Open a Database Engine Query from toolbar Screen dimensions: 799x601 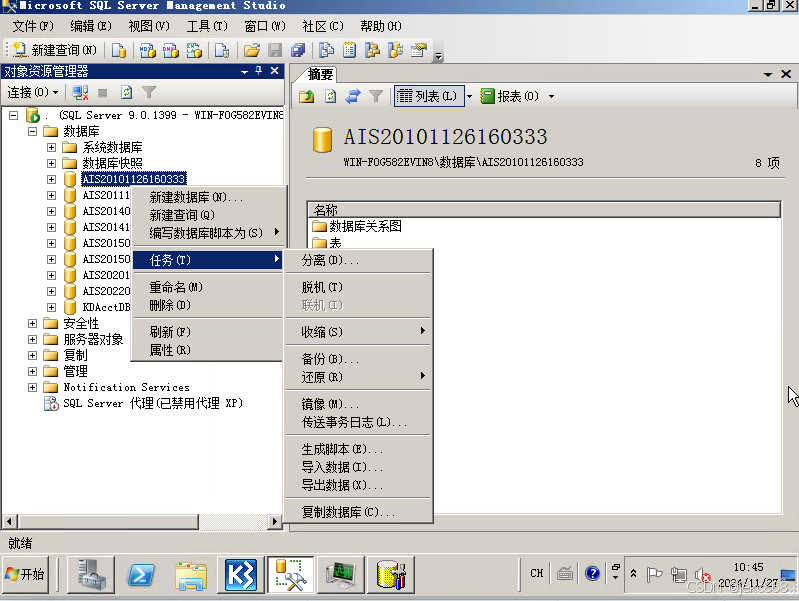click(x=119, y=50)
